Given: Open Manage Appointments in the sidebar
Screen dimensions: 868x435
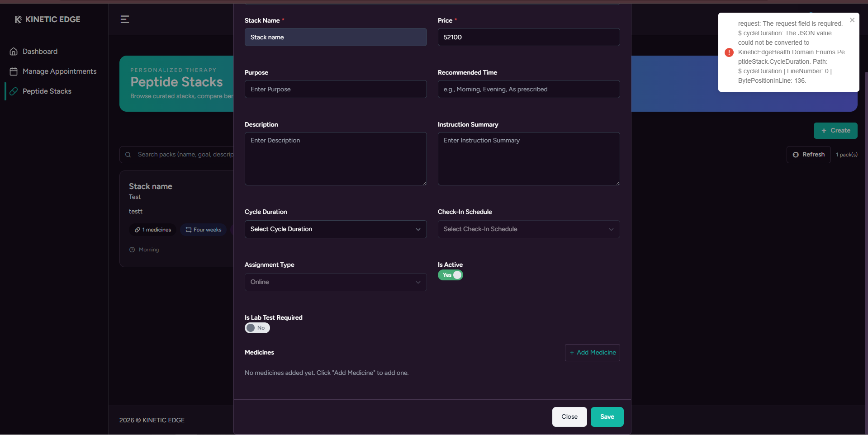Looking at the screenshot, I should pyautogui.click(x=59, y=71).
